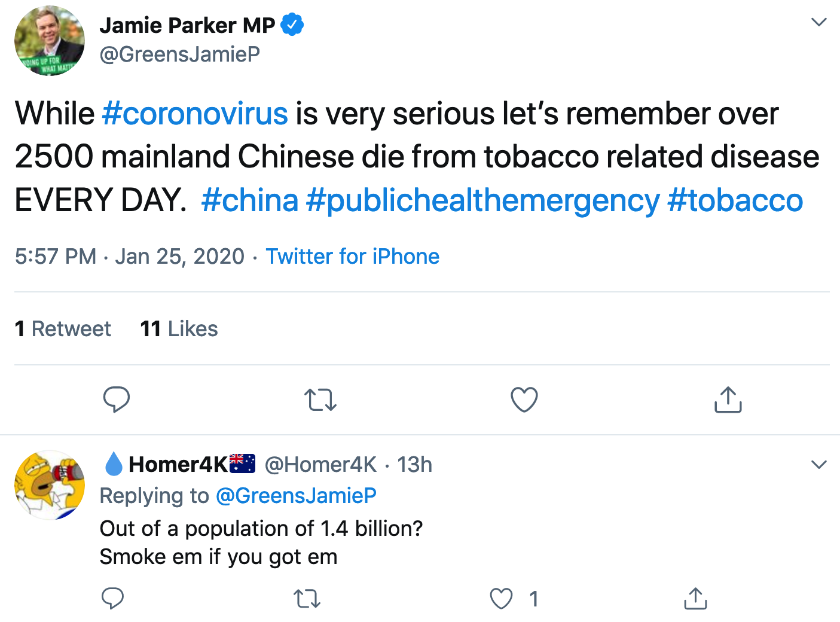
Task: Click the @GreensJamieP mention in the reply
Action: click(296, 495)
